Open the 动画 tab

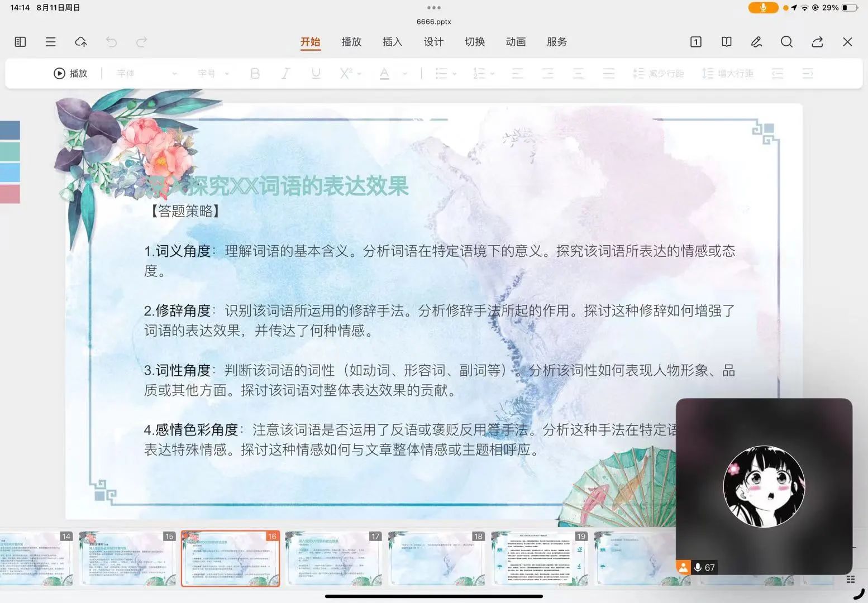pyautogui.click(x=516, y=42)
